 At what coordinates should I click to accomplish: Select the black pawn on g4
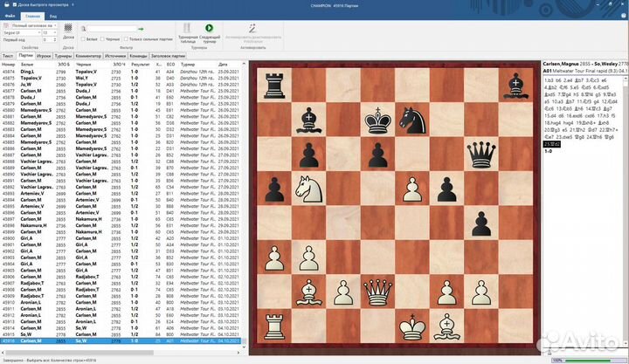[x=481, y=223]
